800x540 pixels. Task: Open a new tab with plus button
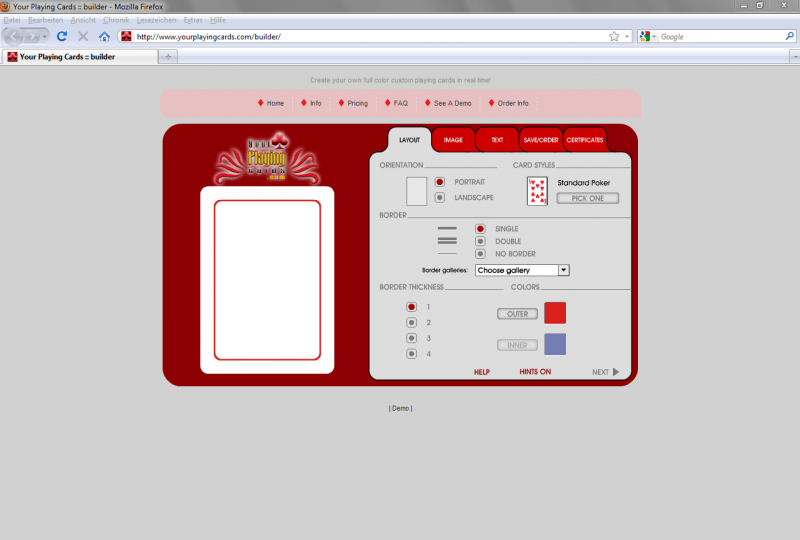(168, 57)
